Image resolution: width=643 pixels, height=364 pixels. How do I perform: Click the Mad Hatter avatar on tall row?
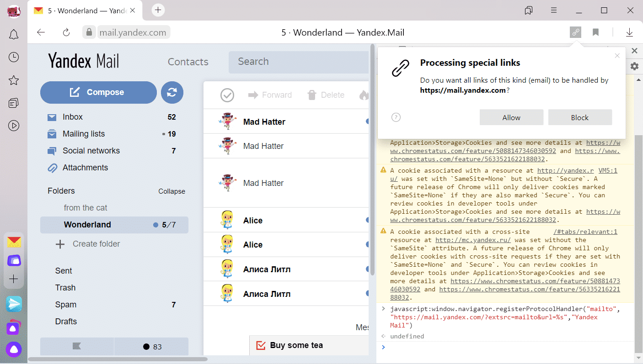pyautogui.click(x=227, y=183)
